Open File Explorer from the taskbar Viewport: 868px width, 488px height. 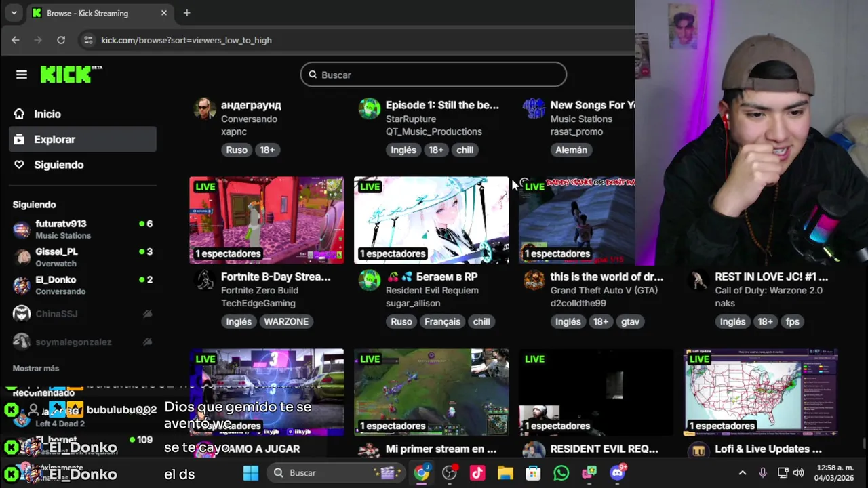tap(505, 473)
